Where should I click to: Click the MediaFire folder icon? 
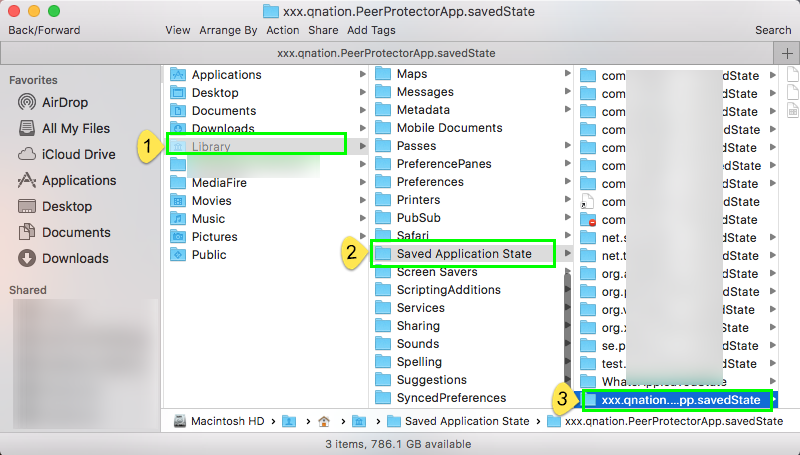click(x=178, y=183)
